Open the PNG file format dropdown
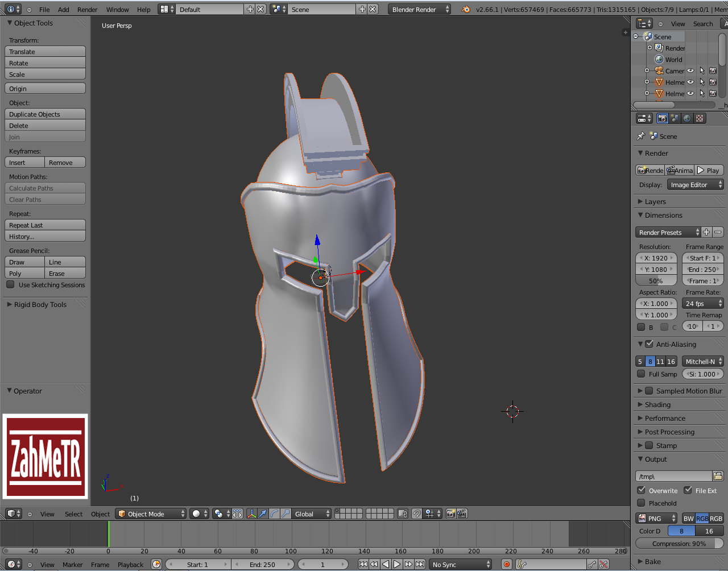Screen dimensions: 728x571 point(656,518)
